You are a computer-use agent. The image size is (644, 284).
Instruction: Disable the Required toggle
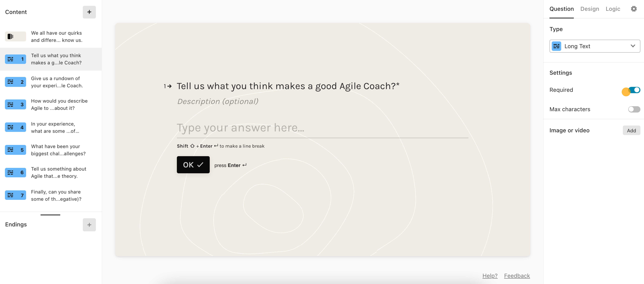click(634, 90)
